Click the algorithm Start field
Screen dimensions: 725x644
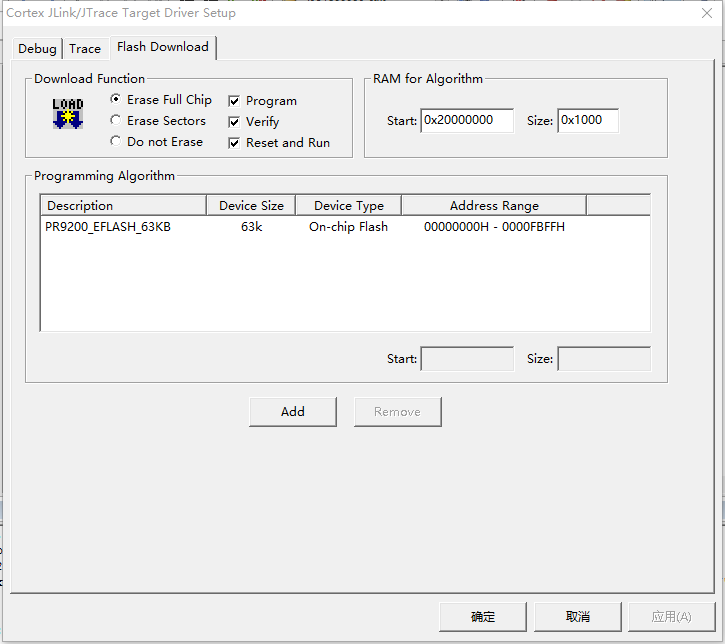(x=467, y=359)
